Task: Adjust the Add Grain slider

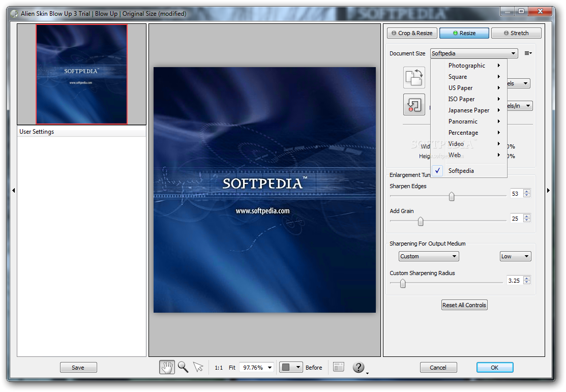Action: coord(421,221)
